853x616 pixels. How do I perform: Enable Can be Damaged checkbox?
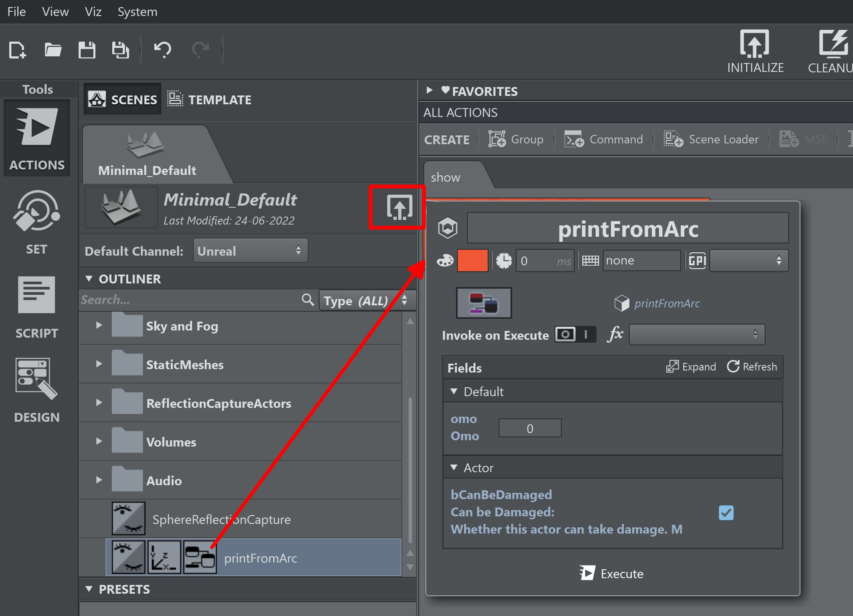[726, 512]
